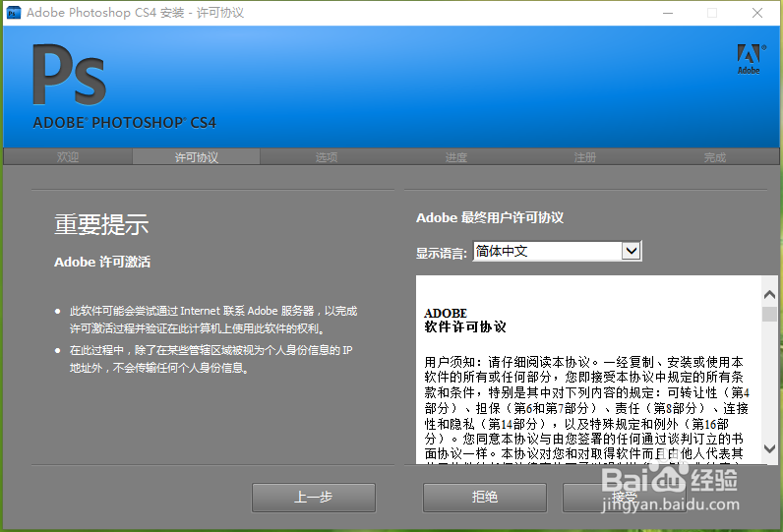
Task: Click the Adobe 最终用户许可协议 title
Action: pyautogui.click(x=490, y=217)
